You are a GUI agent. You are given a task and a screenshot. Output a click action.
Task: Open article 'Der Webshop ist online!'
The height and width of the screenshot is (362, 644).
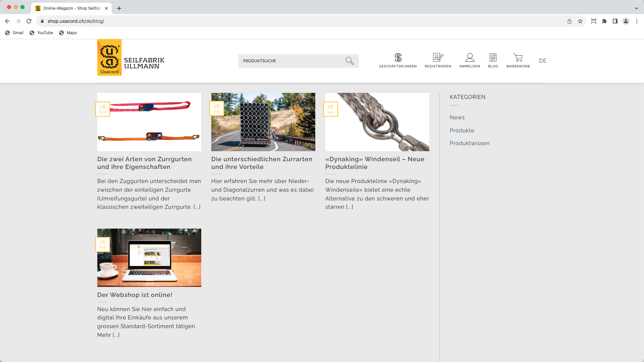(135, 295)
